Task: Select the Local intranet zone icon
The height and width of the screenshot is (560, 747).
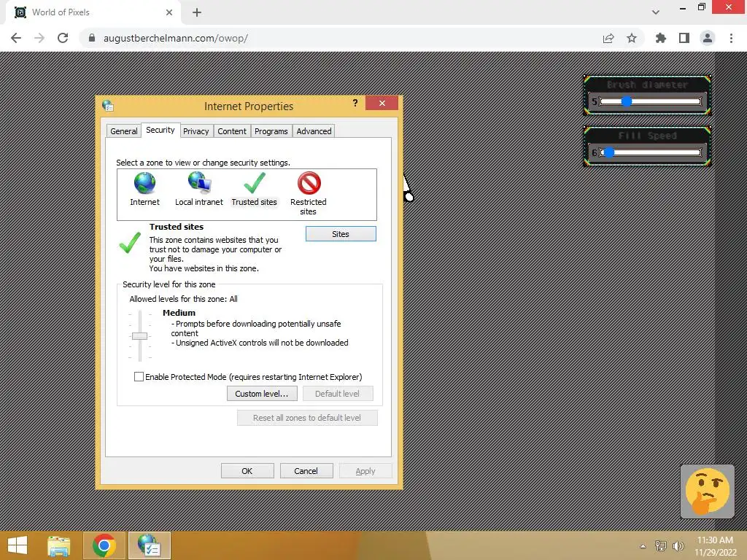Action: [199, 183]
